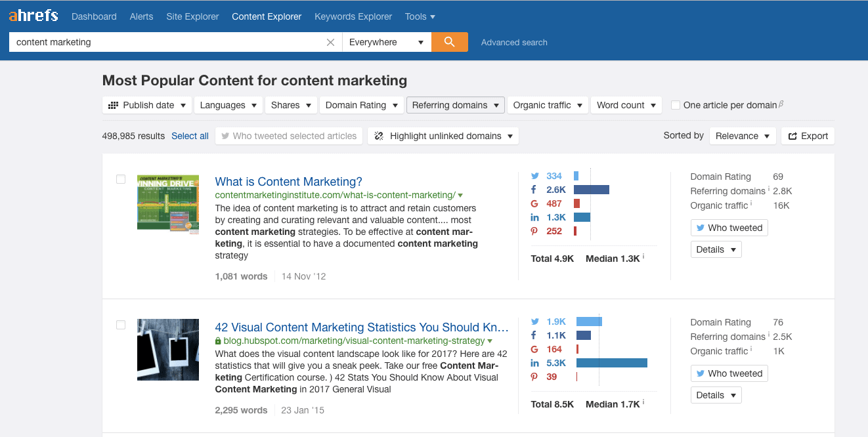Click the info icon next to HubSpot result's Organic traffic
The image size is (868, 437).
(x=751, y=350)
